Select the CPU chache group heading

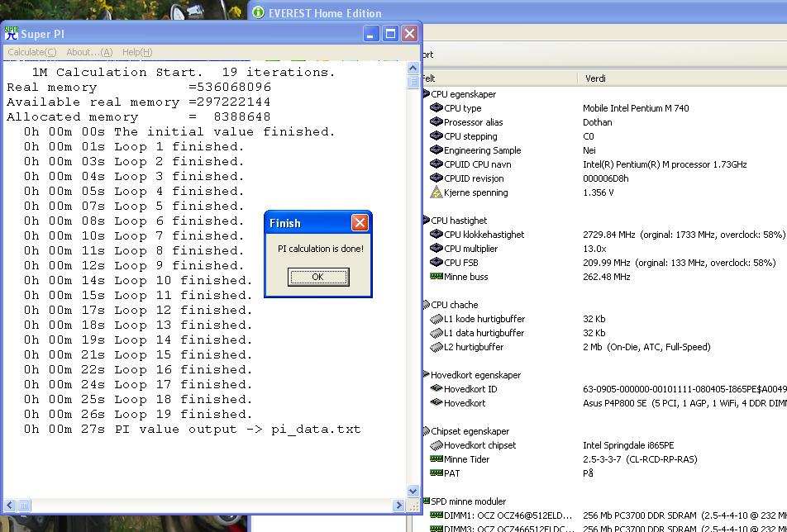click(x=454, y=304)
